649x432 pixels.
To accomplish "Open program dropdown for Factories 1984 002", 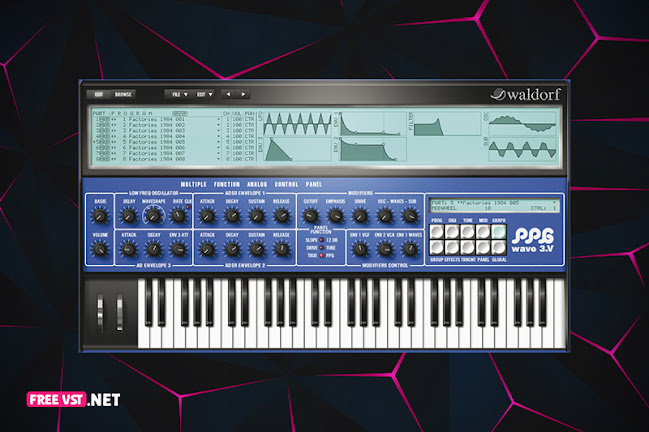I will coord(219,125).
